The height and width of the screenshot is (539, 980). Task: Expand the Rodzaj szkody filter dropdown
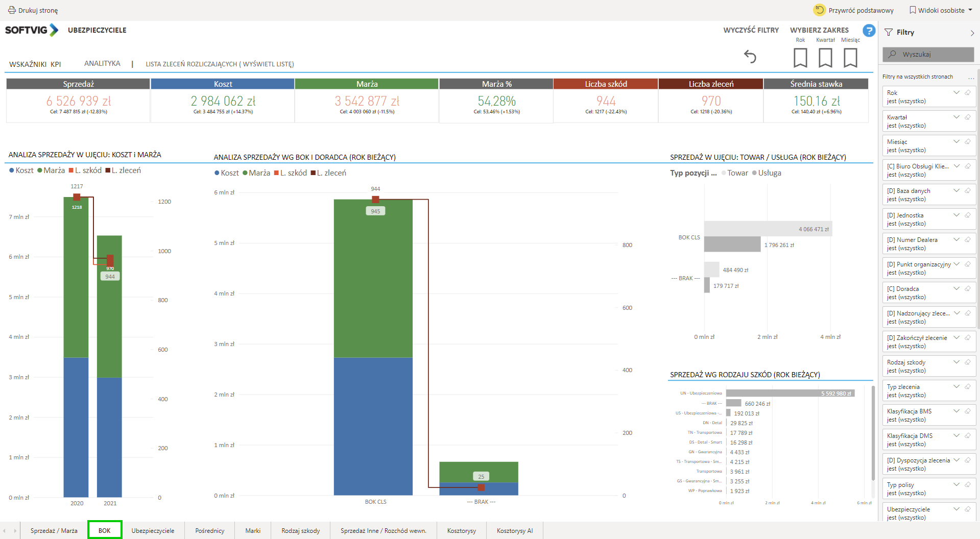(957, 362)
